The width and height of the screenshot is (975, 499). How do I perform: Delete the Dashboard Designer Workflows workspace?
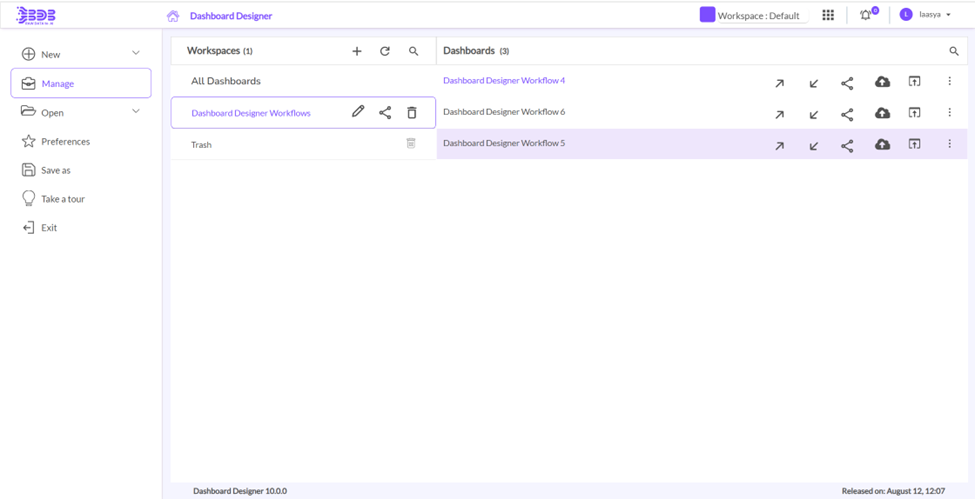click(412, 113)
